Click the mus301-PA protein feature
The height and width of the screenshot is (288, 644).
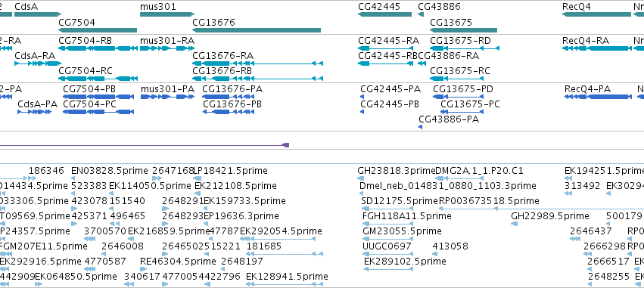[167, 97]
